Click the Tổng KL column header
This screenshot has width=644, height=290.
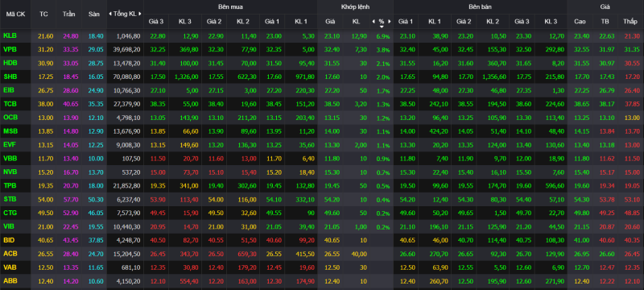[125, 14]
